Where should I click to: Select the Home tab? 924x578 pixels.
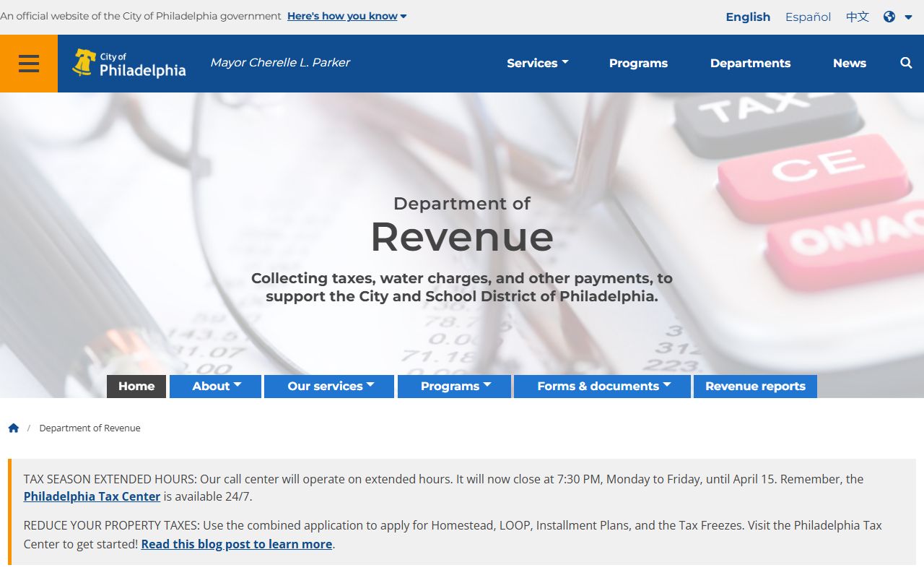pos(136,386)
